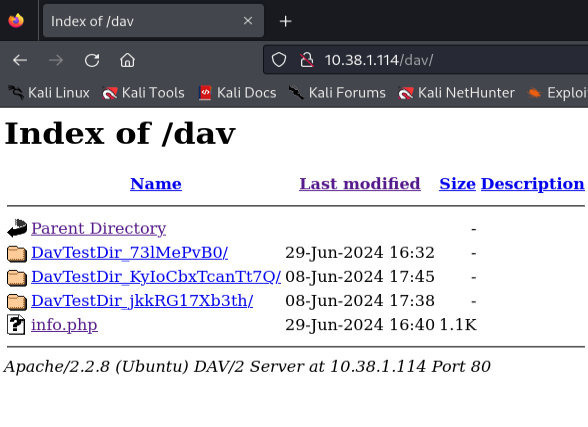Click the DavTestDir_73lMePvB0 folder icon

[x=17, y=253]
